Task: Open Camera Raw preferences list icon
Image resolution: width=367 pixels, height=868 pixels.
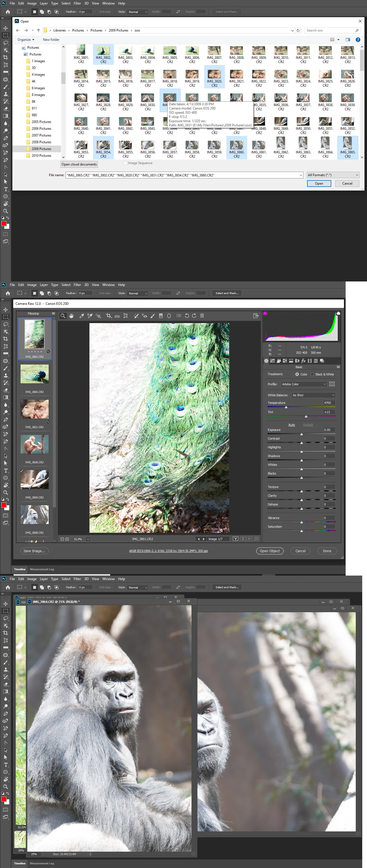Action: (x=179, y=316)
